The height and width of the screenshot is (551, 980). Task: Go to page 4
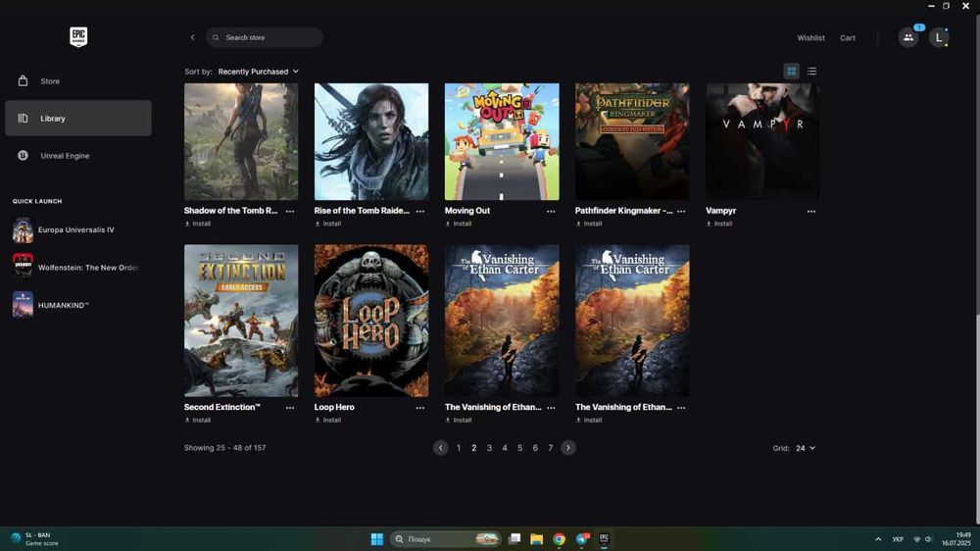[x=505, y=448]
